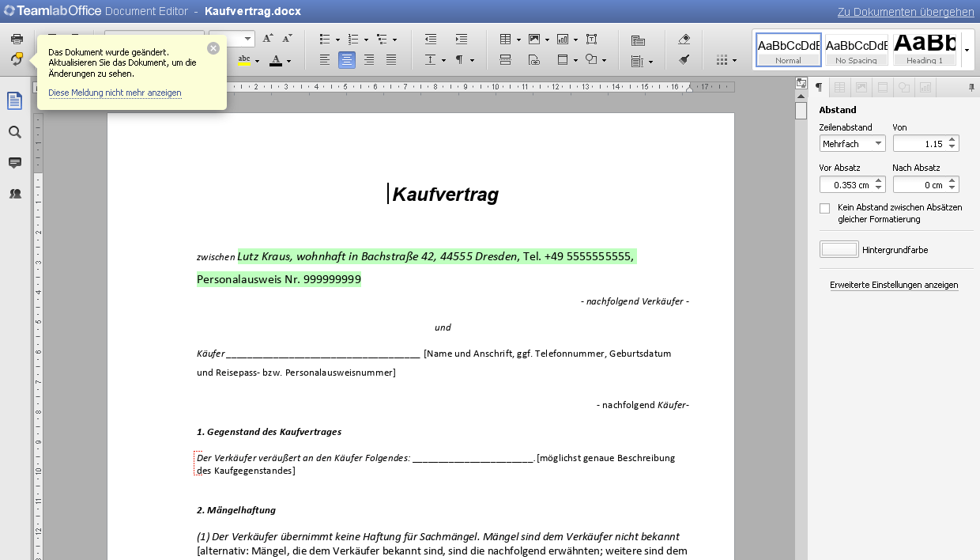Open the insert chart dropdown

(575, 40)
